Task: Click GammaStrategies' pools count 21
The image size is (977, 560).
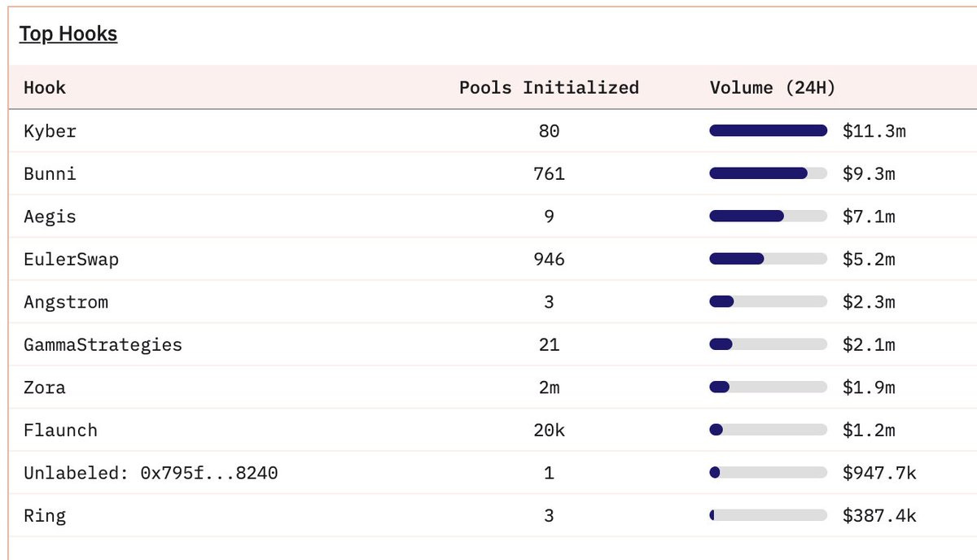Action: pyautogui.click(x=549, y=345)
